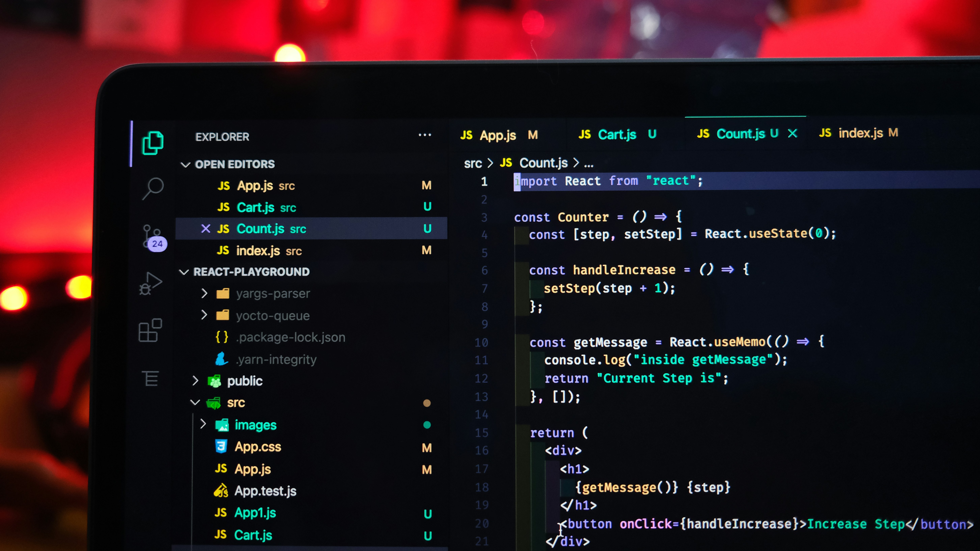Screen dimensions: 980x551
Task: Open the Extensions view
Action: pos(150,330)
